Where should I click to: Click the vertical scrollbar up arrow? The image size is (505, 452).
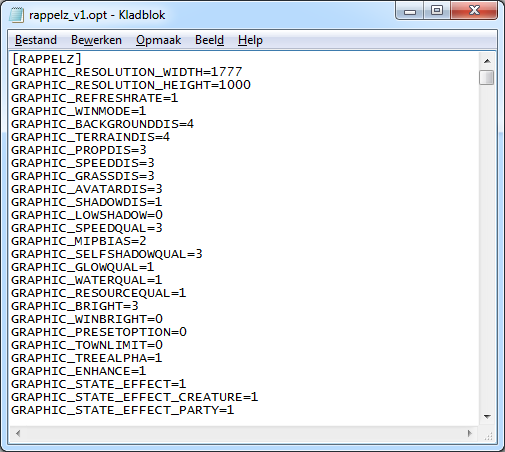[x=487, y=61]
